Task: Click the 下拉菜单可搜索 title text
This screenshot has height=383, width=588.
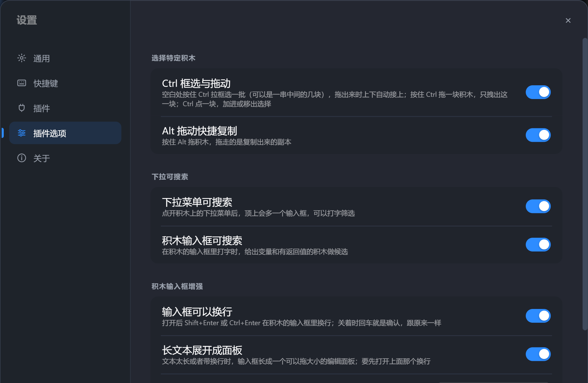Action: pyautogui.click(x=197, y=202)
